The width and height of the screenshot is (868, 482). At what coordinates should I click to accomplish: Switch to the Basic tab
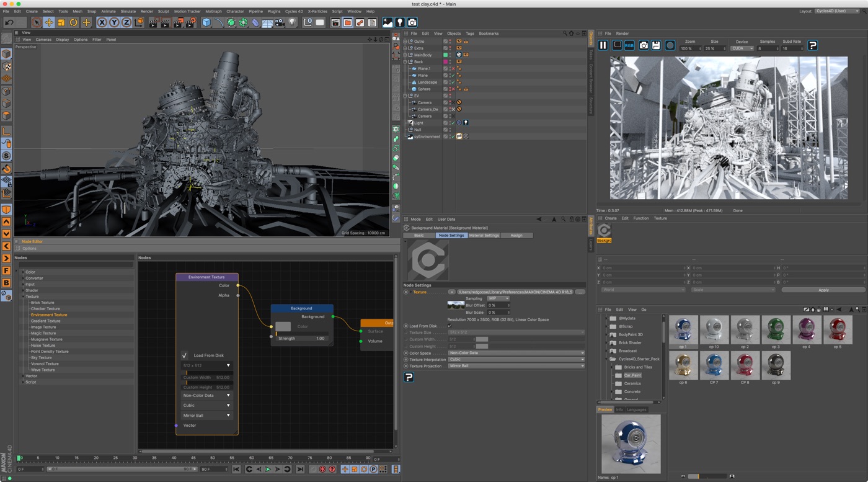pyautogui.click(x=419, y=236)
